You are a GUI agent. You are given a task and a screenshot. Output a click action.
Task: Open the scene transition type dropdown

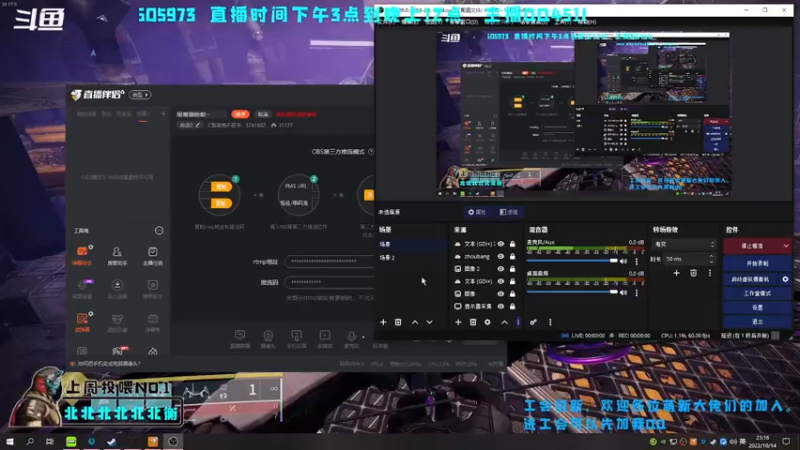coord(684,244)
